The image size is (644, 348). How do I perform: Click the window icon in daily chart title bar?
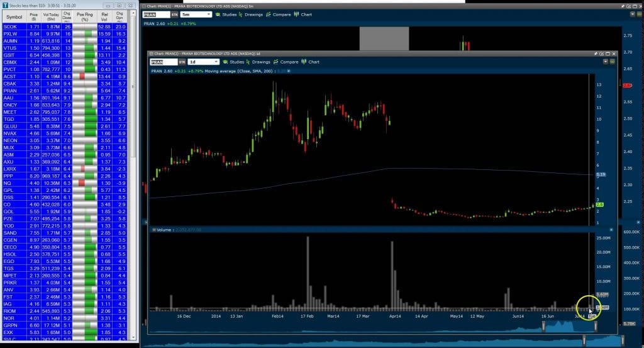[x=151, y=53]
